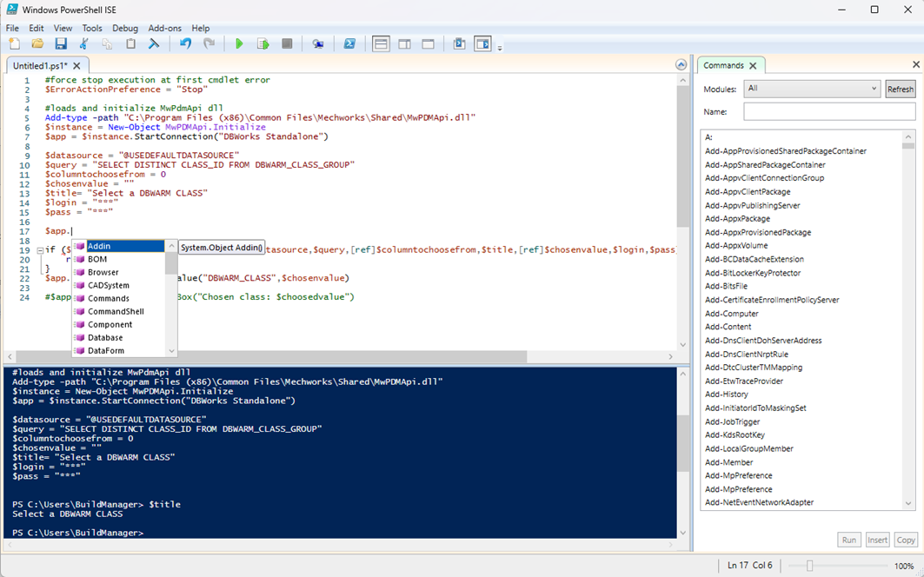This screenshot has height=577, width=924.
Task: Select Add-Computer in the commands list
Action: [x=731, y=314]
